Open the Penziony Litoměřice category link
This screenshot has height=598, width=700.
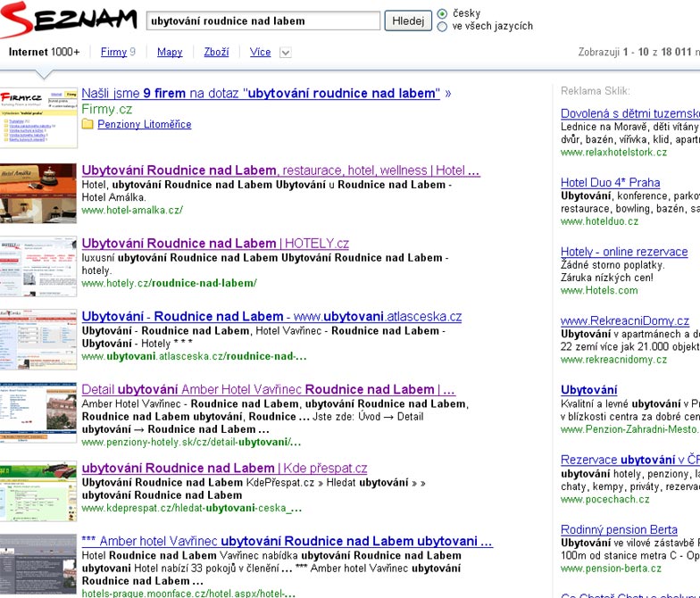[145, 125]
